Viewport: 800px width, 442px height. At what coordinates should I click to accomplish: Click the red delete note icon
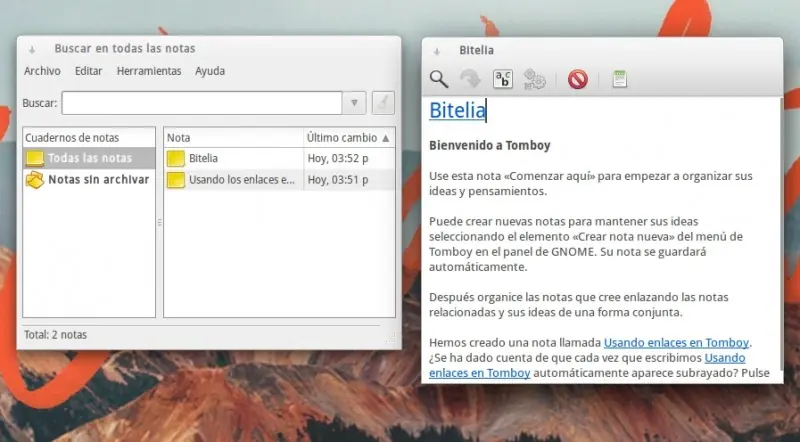coord(578,79)
